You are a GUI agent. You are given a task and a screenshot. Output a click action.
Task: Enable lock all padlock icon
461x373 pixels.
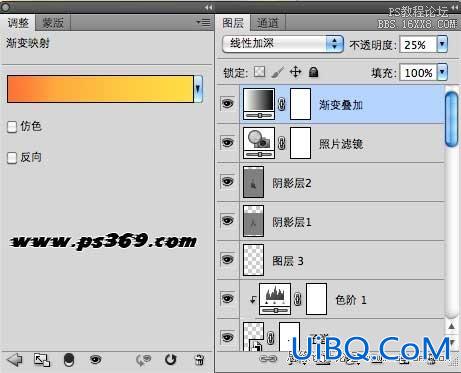tap(313, 72)
